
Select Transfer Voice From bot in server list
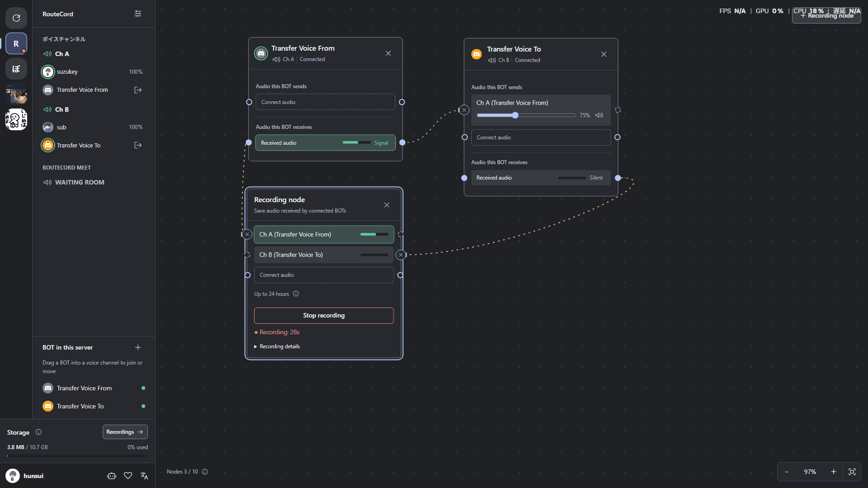pos(94,388)
